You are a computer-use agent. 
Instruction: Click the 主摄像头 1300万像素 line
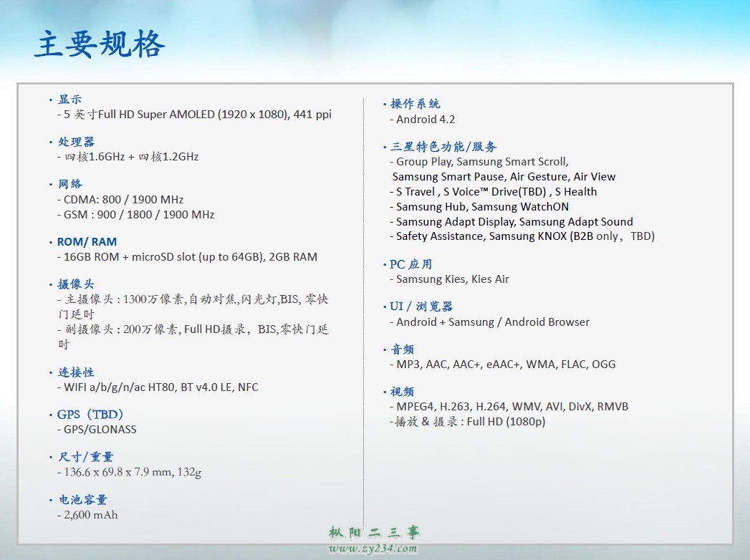click(x=193, y=306)
